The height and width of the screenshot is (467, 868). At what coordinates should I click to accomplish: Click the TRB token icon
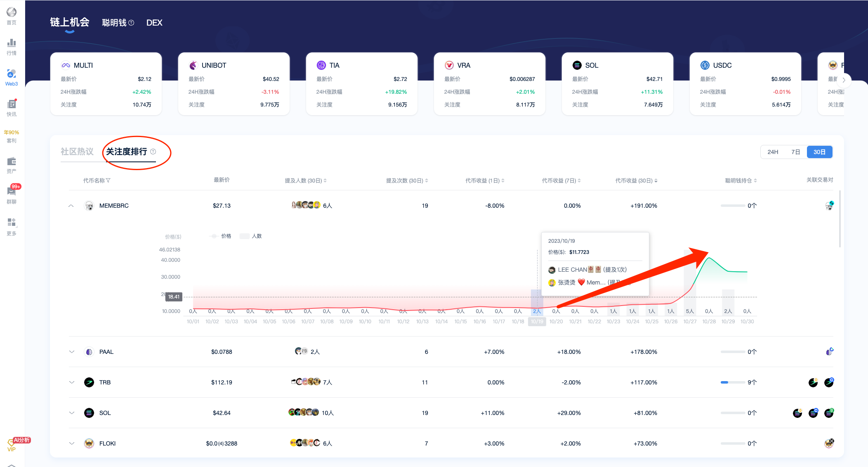tap(89, 382)
